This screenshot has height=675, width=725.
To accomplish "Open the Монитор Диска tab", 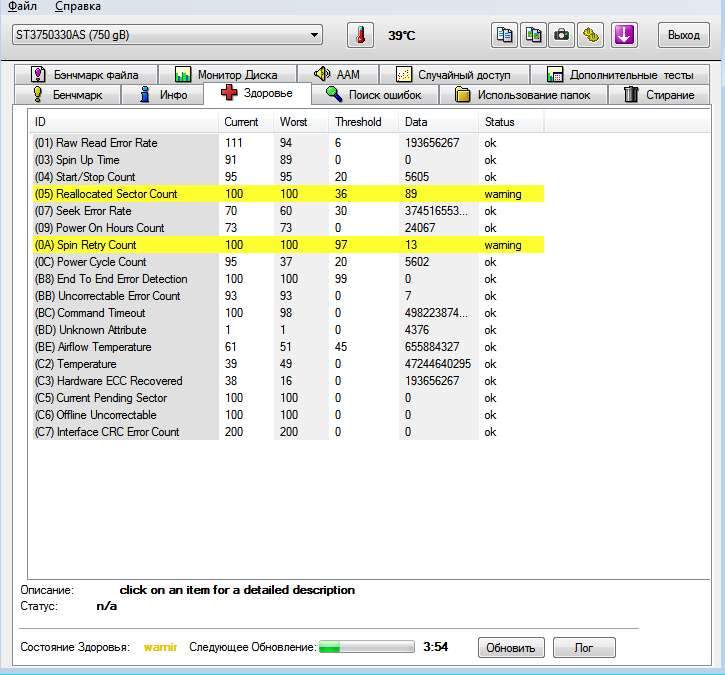I will coord(233,75).
